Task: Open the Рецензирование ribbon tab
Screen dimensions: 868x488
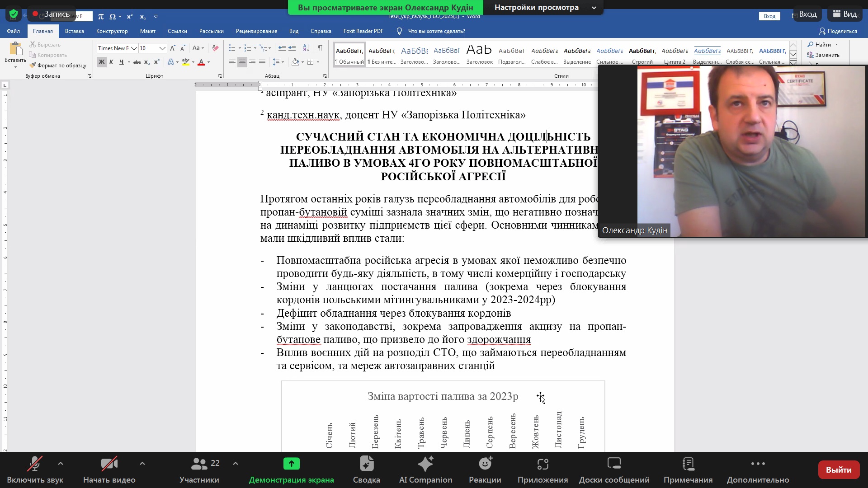Action: click(x=256, y=31)
